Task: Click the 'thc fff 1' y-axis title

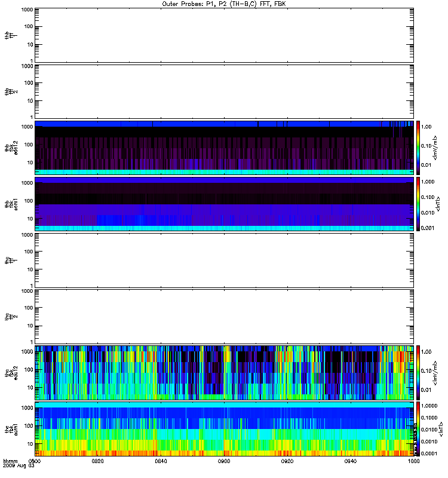Action: (11, 261)
